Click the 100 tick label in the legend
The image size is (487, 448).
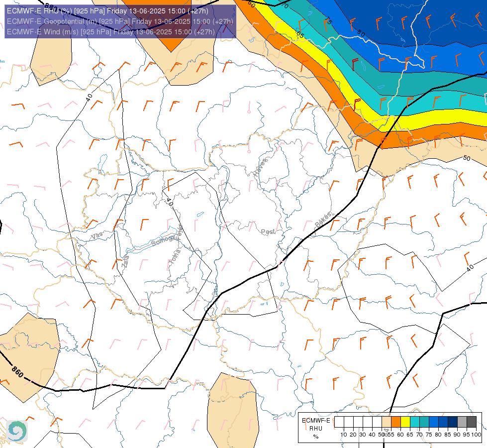point(476,435)
